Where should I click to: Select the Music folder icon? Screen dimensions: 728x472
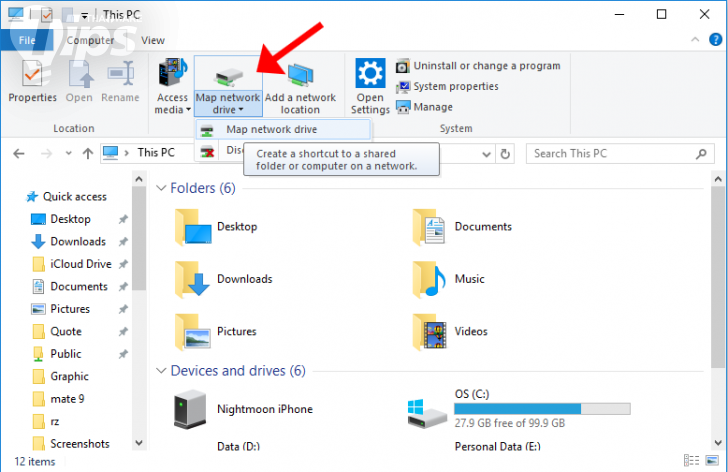point(429,279)
